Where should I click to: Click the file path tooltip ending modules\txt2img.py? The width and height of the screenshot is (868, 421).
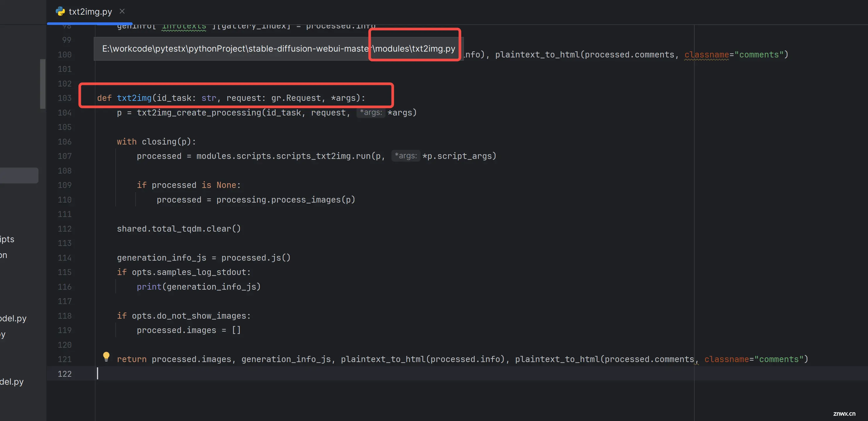279,49
